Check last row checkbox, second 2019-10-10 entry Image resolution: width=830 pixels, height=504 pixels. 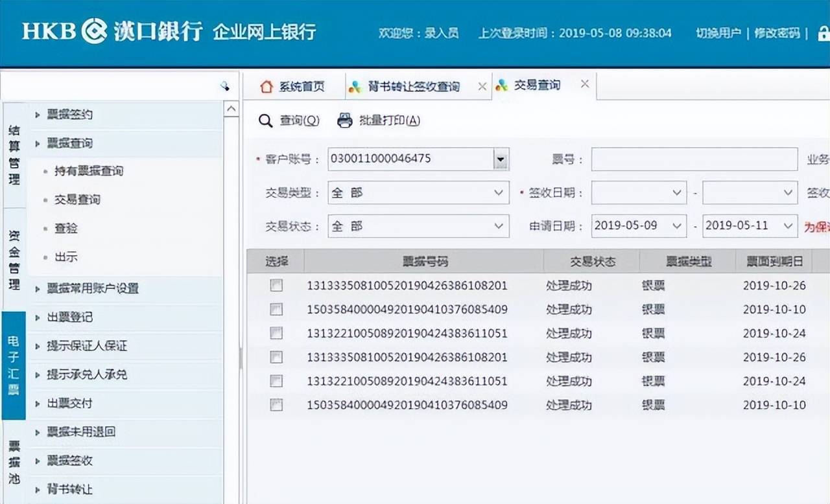point(276,405)
